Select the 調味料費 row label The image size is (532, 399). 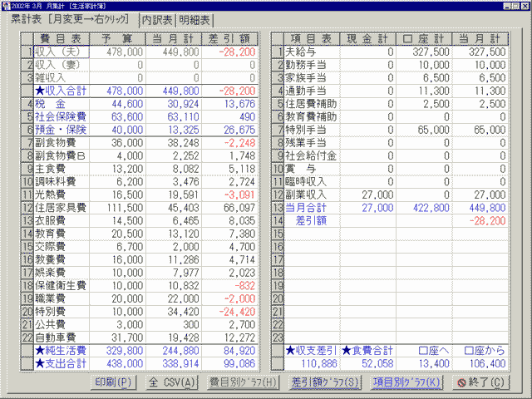pos(62,182)
